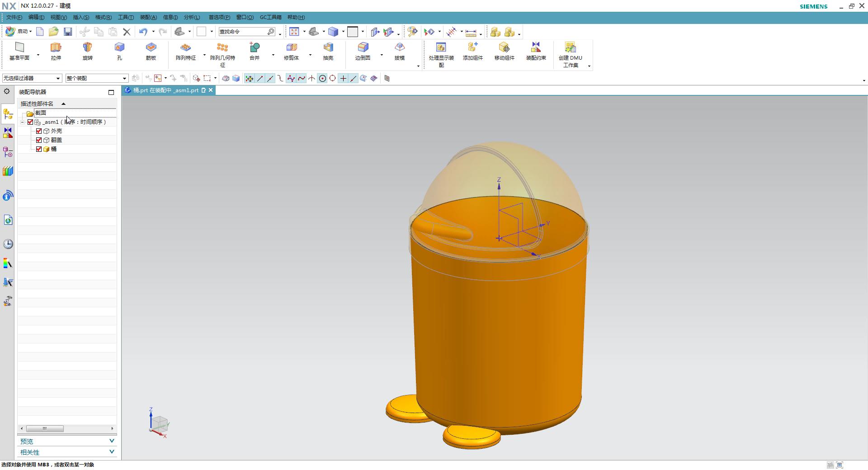Click the Delete X icon in toolbar

coord(127,32)
